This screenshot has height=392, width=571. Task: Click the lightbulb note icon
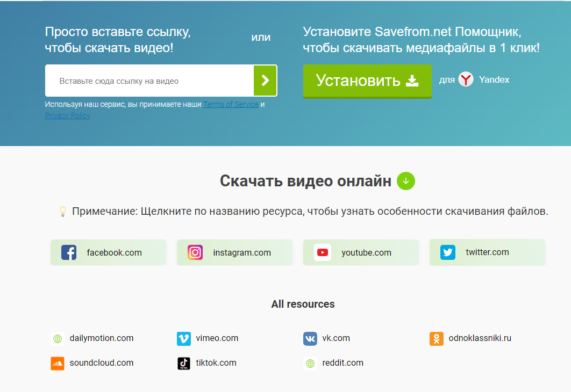coord(62,211)
